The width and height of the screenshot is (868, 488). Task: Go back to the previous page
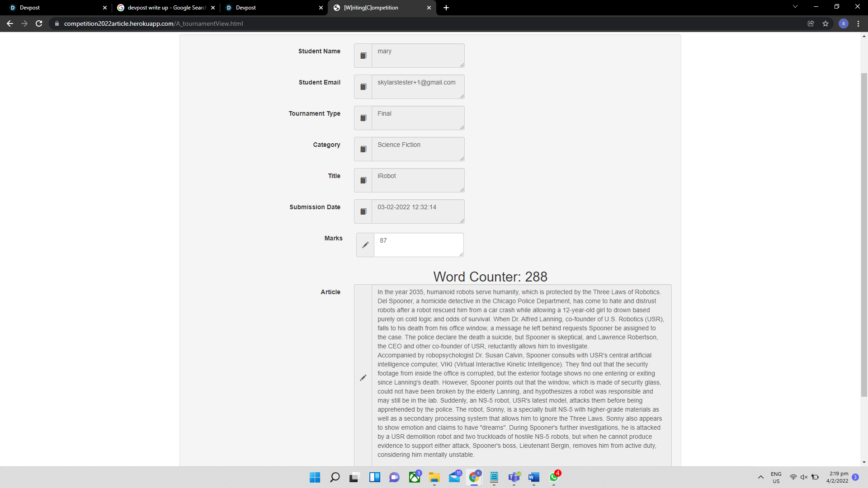pos(10,23)
